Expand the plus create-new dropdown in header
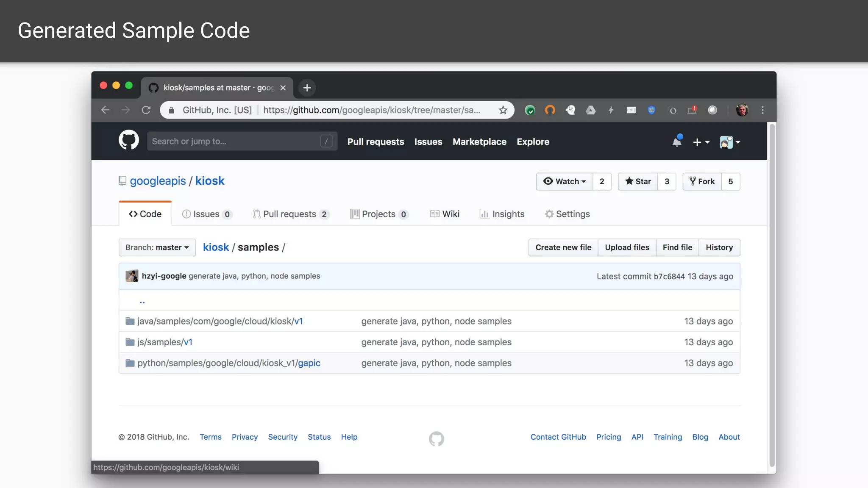The width and height of the screenshot is (868, 488). (x=701, y=142)
